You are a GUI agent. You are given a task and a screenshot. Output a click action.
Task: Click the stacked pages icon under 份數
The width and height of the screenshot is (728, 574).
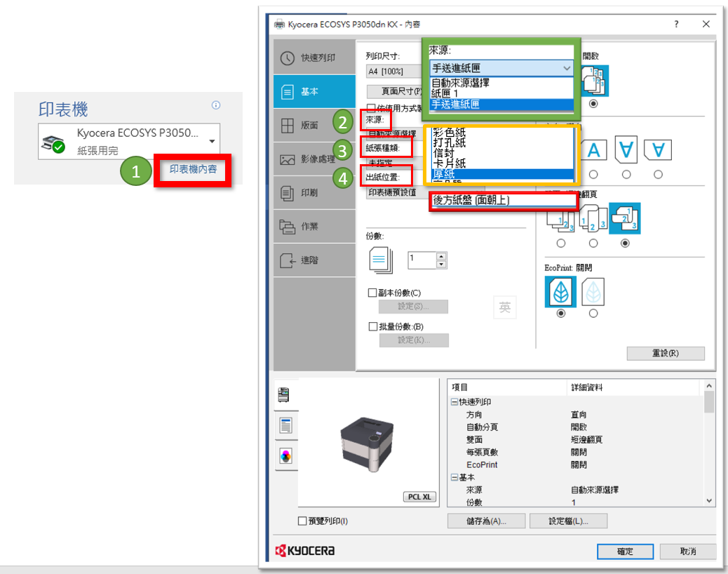(x=381, y=260)
